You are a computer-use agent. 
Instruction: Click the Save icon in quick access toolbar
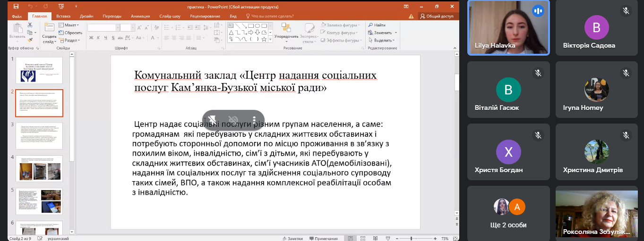pyautogui.click(x=16, y=7)
